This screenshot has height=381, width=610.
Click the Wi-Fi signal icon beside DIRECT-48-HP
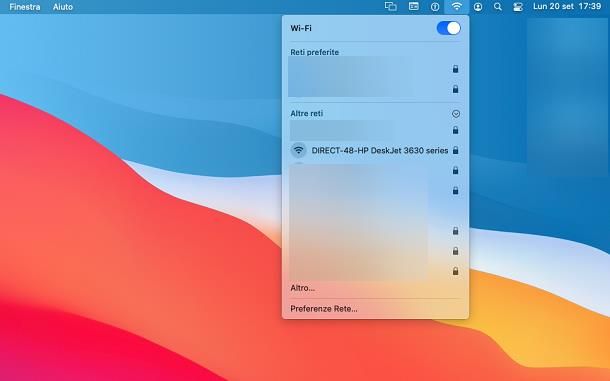[298, 150]
